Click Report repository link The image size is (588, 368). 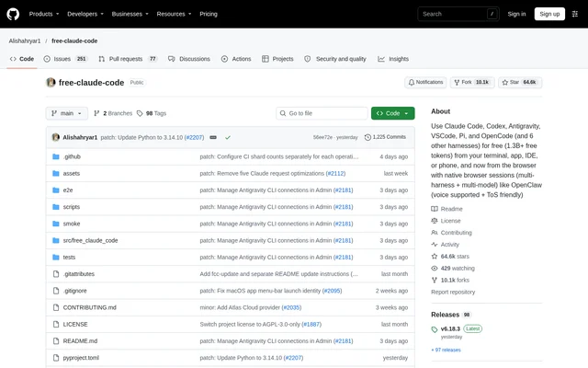[453, 293]
